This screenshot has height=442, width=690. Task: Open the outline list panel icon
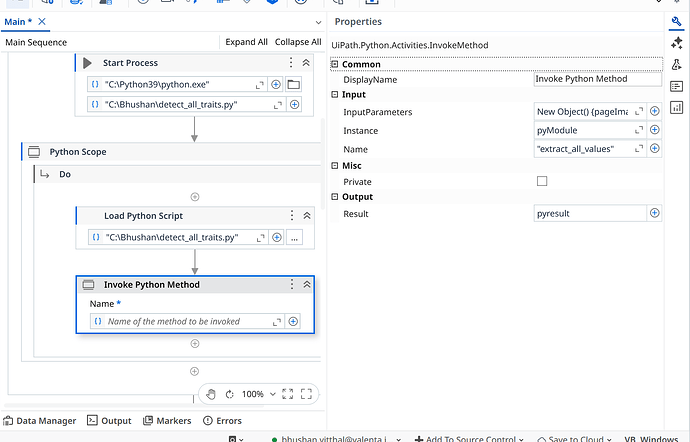click(x=676, y=86)
